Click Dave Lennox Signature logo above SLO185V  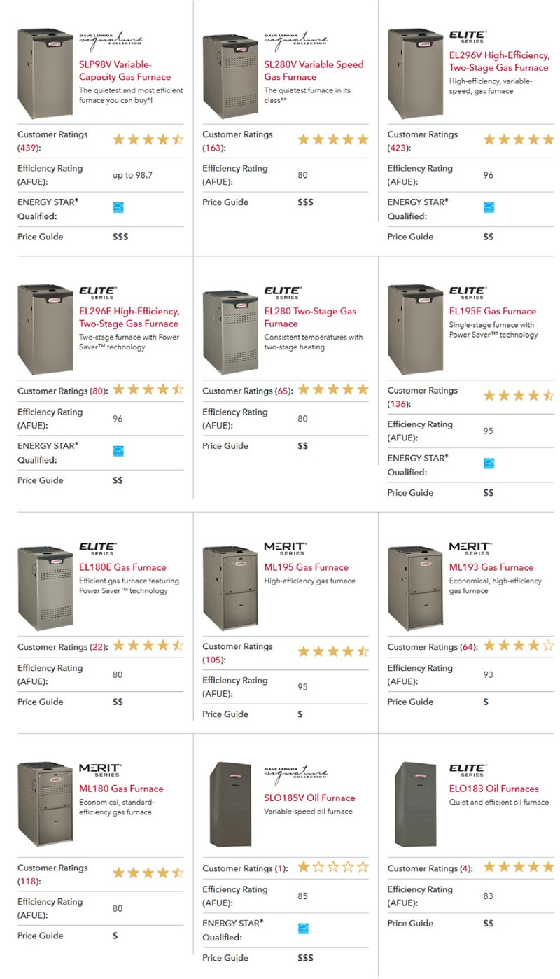pos(296,773)
